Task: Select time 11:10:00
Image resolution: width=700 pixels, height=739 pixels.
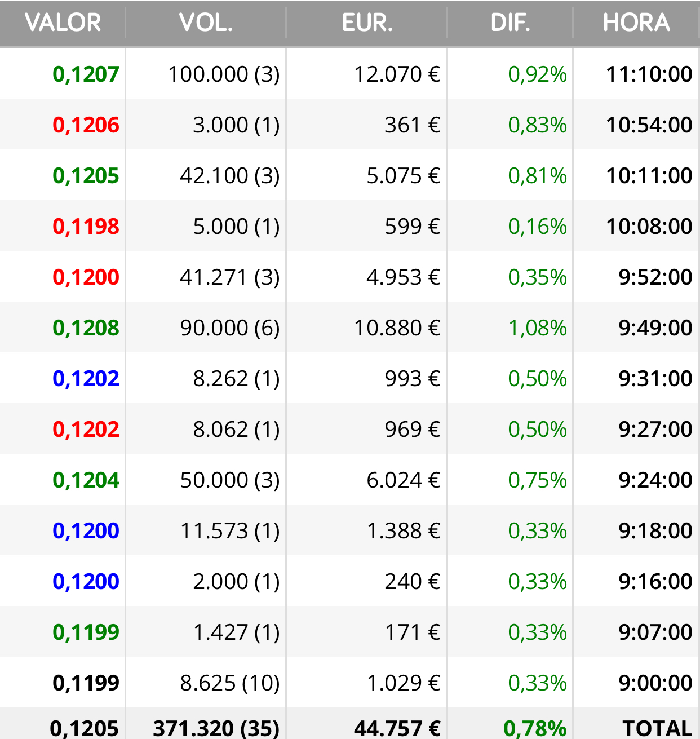Action: point(649,74)
